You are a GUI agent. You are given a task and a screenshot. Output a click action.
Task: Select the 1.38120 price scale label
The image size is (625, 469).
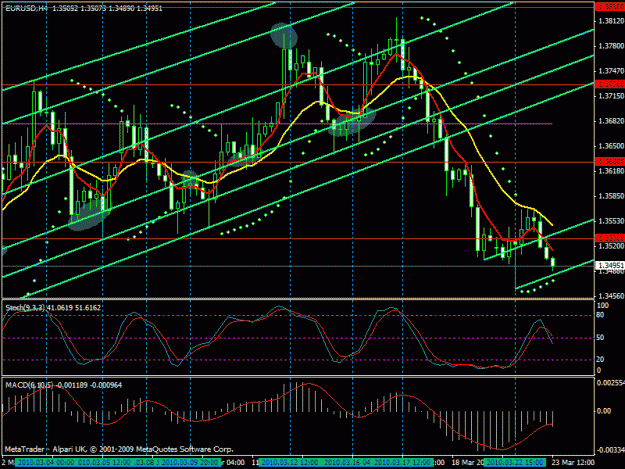(x=609, y=21)
